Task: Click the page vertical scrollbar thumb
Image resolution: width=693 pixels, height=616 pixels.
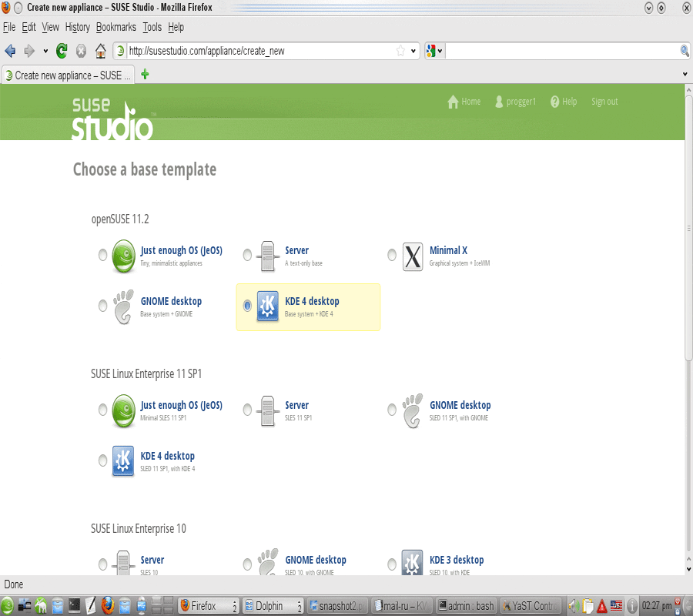Action: [x=688, y=228]
